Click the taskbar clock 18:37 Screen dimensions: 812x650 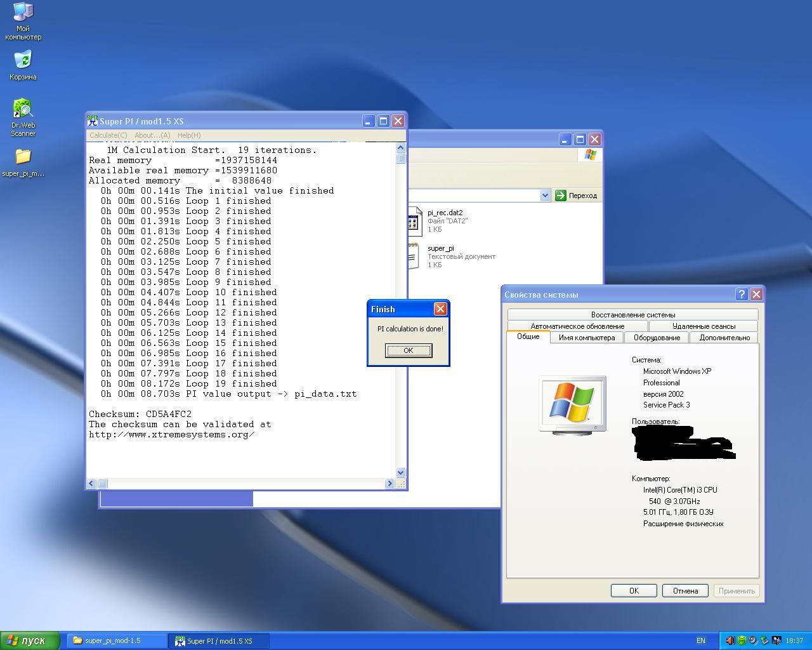coord(794,641)
